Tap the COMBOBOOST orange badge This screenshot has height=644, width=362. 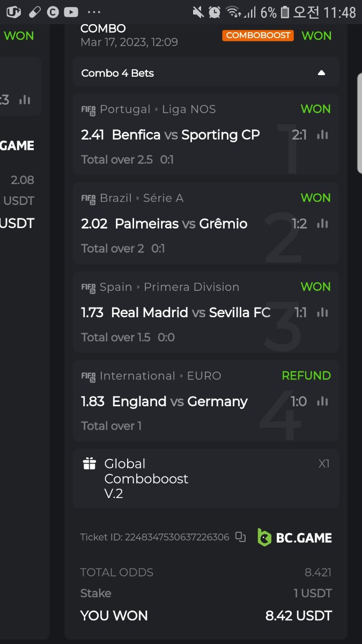click(x=258, y=36)
